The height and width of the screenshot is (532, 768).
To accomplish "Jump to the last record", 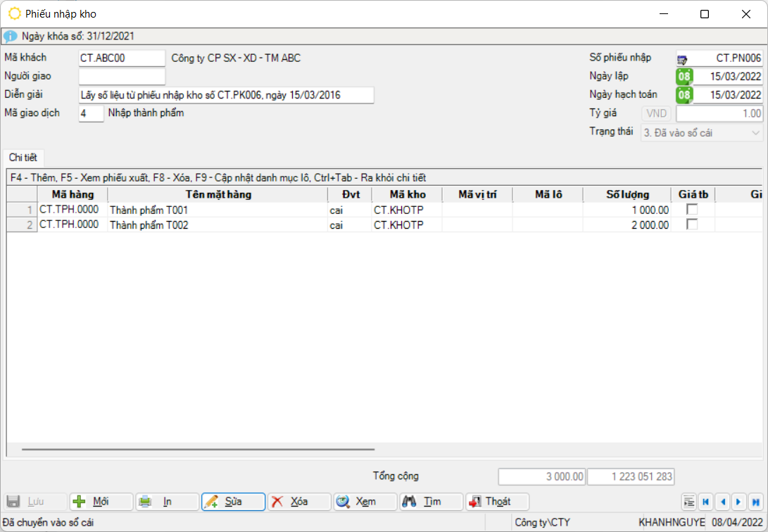I will (755, 502).
